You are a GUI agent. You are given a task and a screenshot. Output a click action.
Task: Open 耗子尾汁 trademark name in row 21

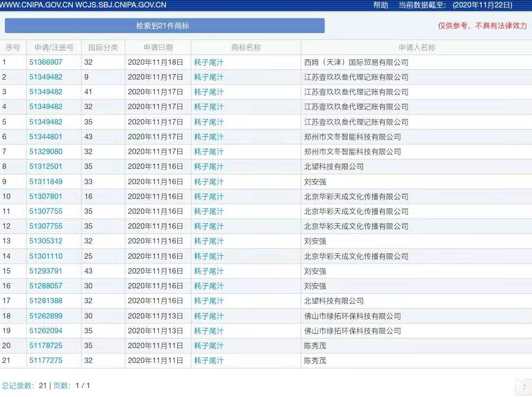(x=209, y=361)
